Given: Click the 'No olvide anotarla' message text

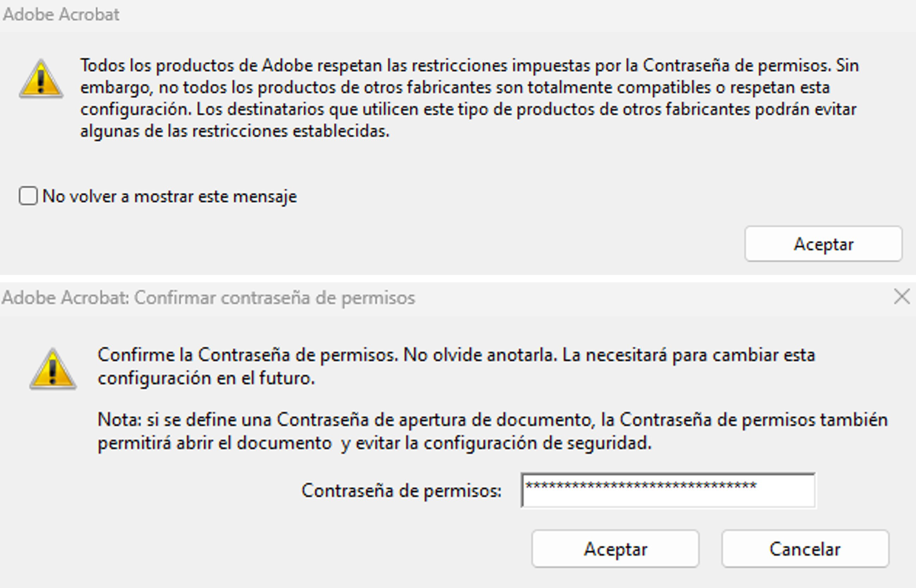Looking at the screenshot, I should pos(481,355).
